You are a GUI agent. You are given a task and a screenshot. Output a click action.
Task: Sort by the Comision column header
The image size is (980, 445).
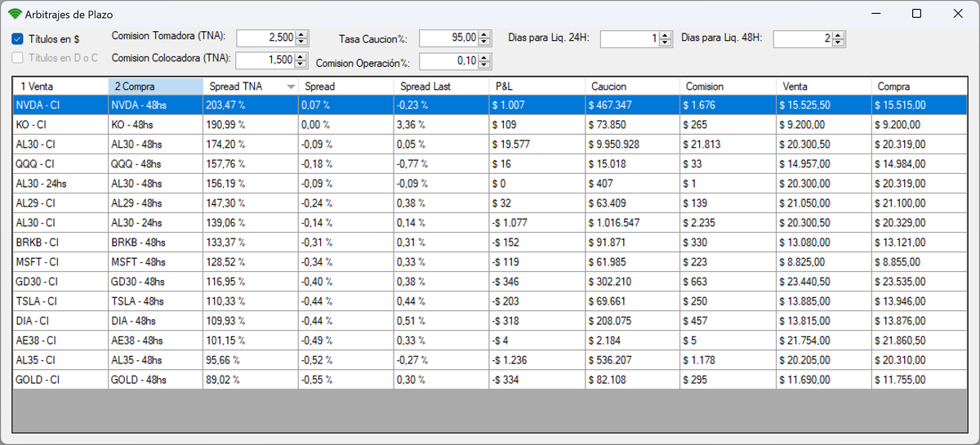tap(728, 87)
